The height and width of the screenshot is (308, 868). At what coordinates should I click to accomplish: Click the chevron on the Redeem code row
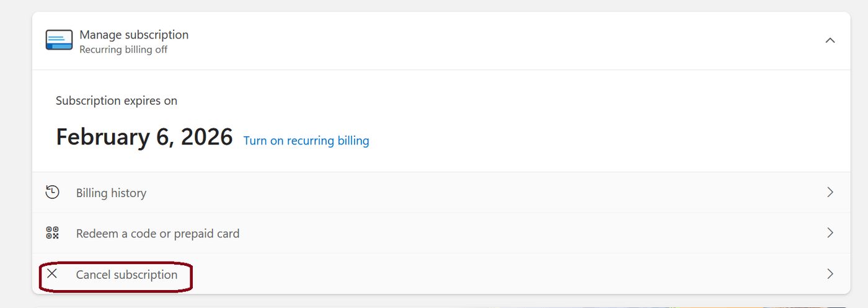click(x=830, y=233)
